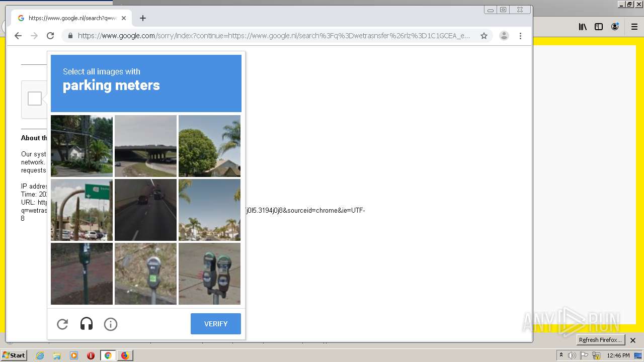Switch to the audio challenge headphones icon

(87, 324)
